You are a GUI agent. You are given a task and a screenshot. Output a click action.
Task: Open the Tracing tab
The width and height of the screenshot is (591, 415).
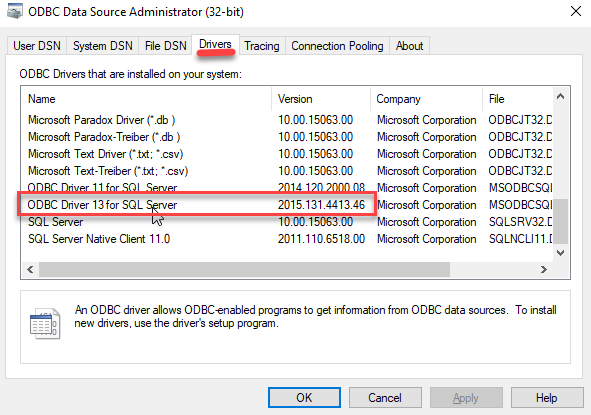[x=262, y=46]
